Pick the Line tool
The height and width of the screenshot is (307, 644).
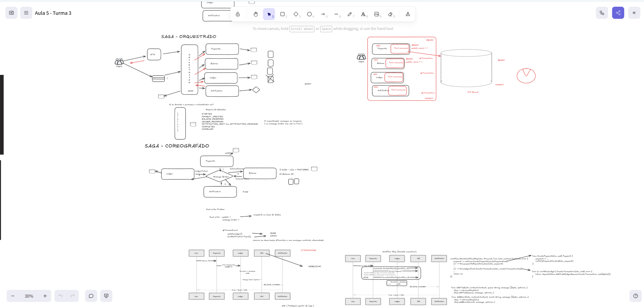pos(337,14)
